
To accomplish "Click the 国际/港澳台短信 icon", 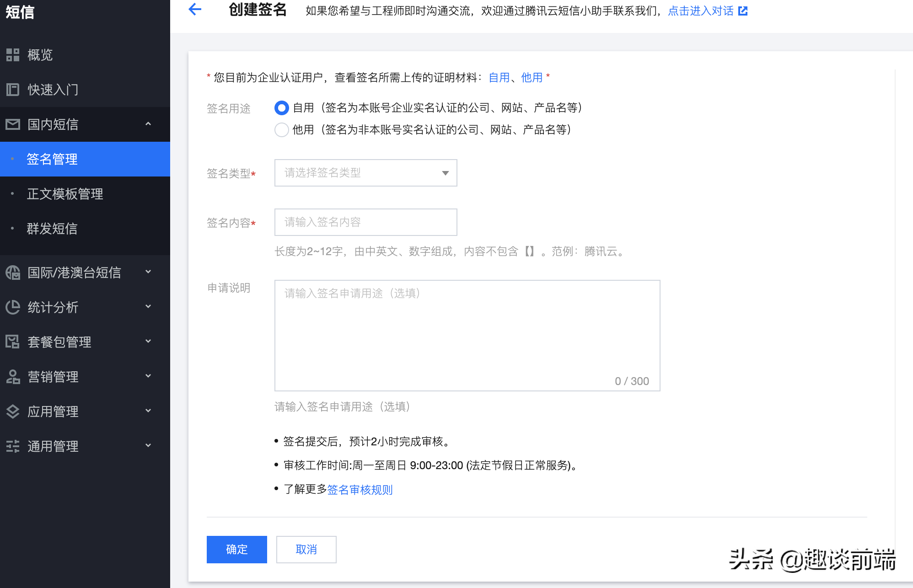I will 13,272.
